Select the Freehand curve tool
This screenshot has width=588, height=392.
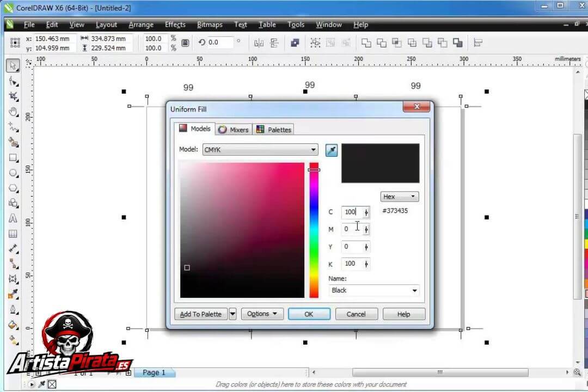click(13, 127)
